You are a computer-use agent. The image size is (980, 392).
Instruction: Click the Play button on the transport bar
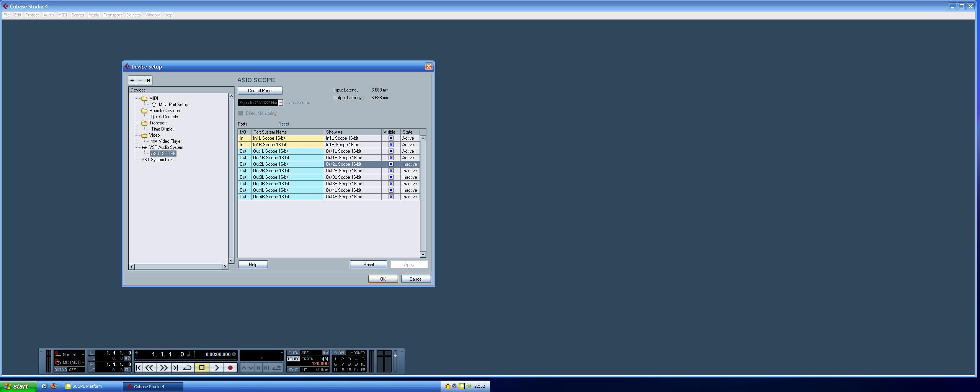pos(216,367)
